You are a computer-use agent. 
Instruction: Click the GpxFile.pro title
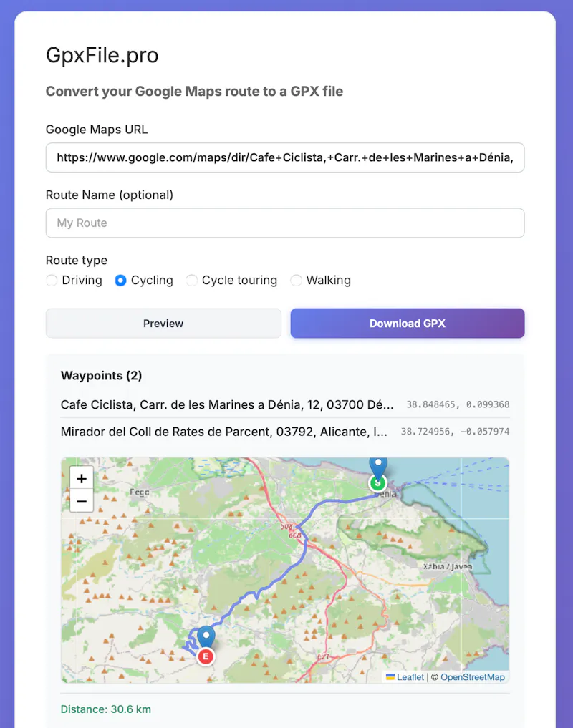[x=102, y=55]
